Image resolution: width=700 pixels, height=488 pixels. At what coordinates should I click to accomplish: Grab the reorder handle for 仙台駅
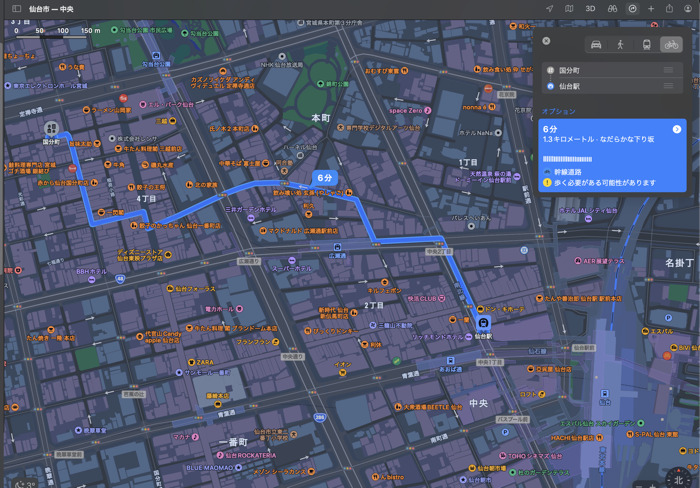point(668,86)
